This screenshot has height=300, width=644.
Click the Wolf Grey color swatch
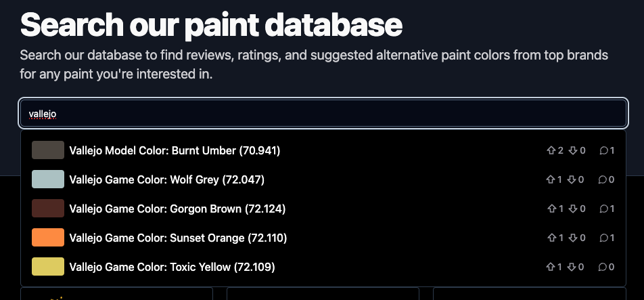[48, 179]
